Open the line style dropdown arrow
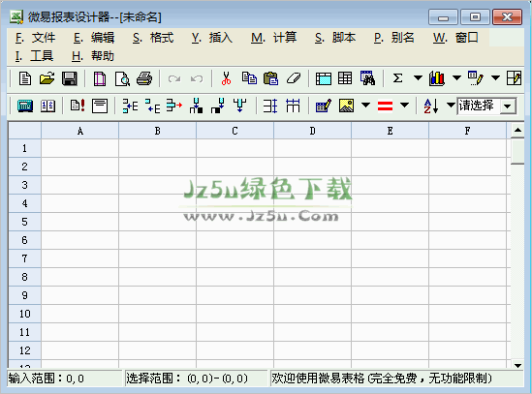532x394 pixels. [404, 106]
